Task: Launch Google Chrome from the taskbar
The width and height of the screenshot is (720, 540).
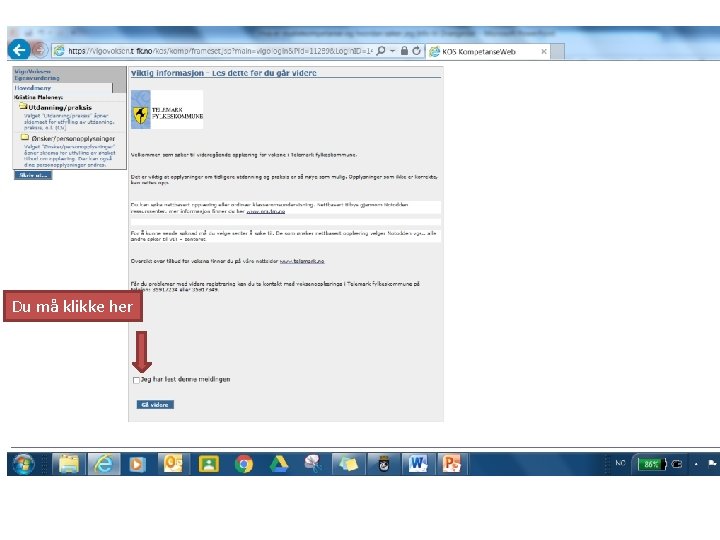Action: point(244,464)
